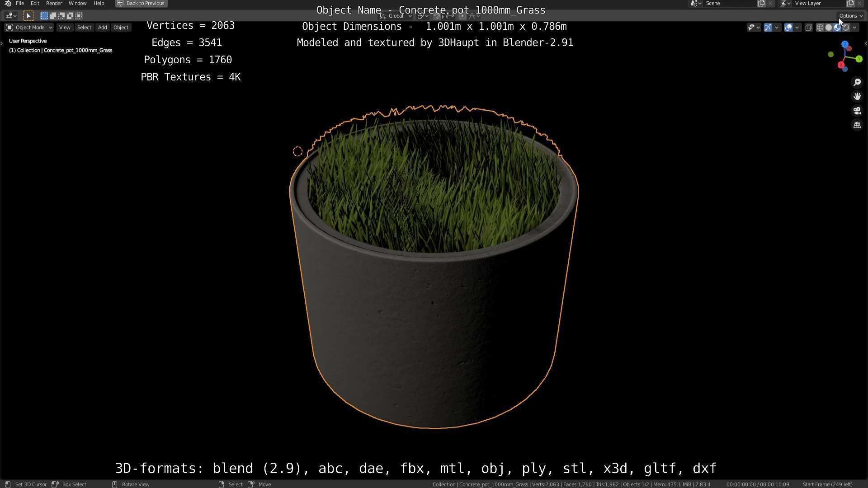Choose Subtract selection mode icon
868x488 pixels.
(x=61, y=16)
